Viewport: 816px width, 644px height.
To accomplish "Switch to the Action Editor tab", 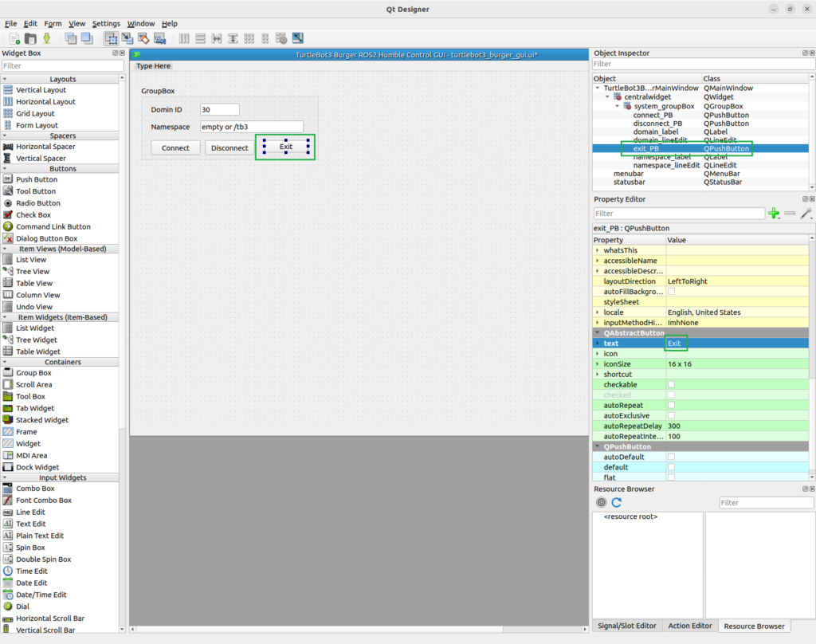I will point(689,626).
